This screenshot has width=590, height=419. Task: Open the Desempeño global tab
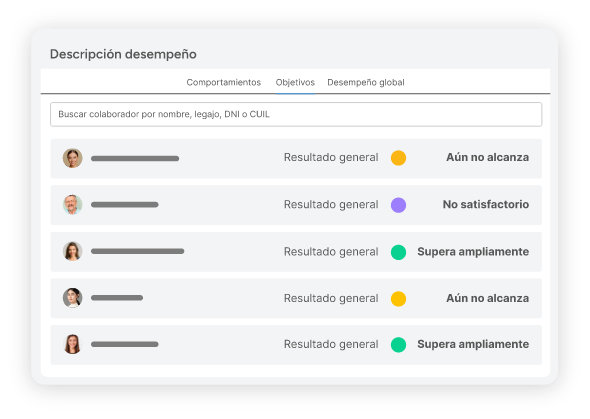pyautogui.click(x=366, y=82)
